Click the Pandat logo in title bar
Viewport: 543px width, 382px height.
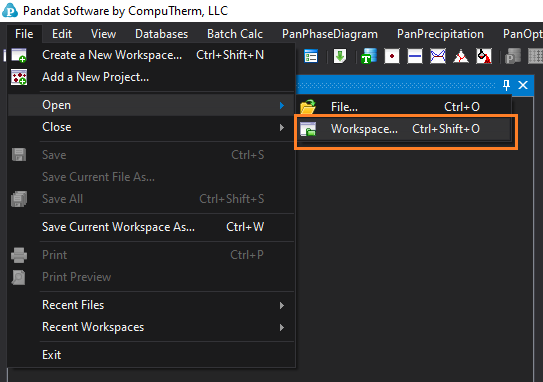[x=10, y=10]
